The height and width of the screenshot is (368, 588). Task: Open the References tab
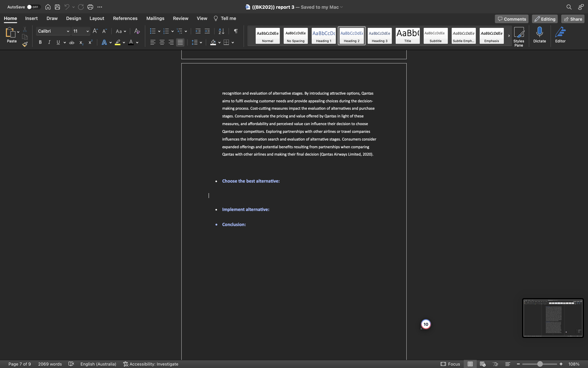click(125, 19)
